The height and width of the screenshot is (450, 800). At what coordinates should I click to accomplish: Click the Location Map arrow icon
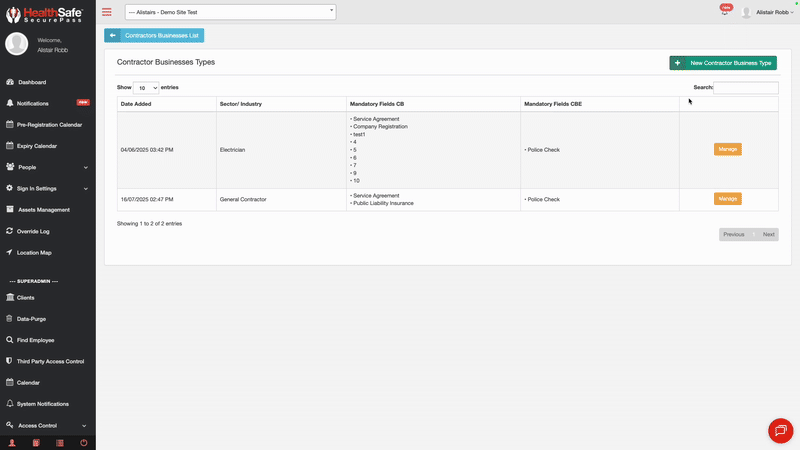[x=10, y=252]
